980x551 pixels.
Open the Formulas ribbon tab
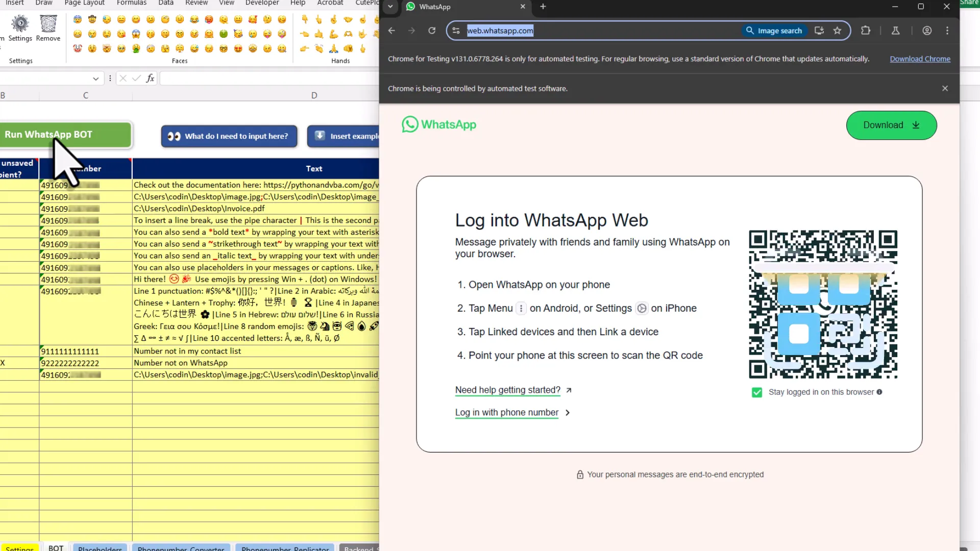pyautogui.click(x=132, y=3)
